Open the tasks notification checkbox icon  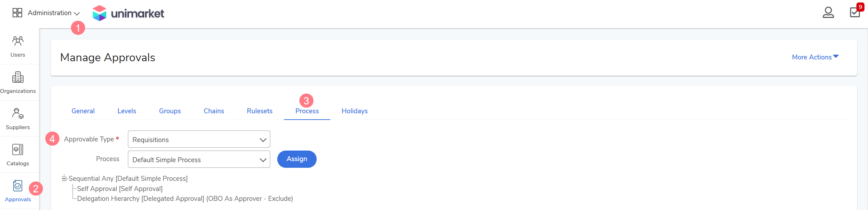click(855, 12)
